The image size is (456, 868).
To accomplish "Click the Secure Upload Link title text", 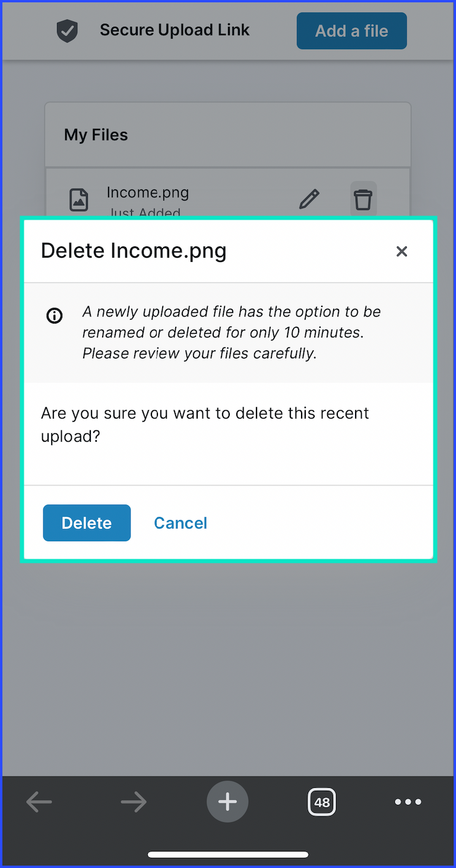I will [x=175, y=30].
